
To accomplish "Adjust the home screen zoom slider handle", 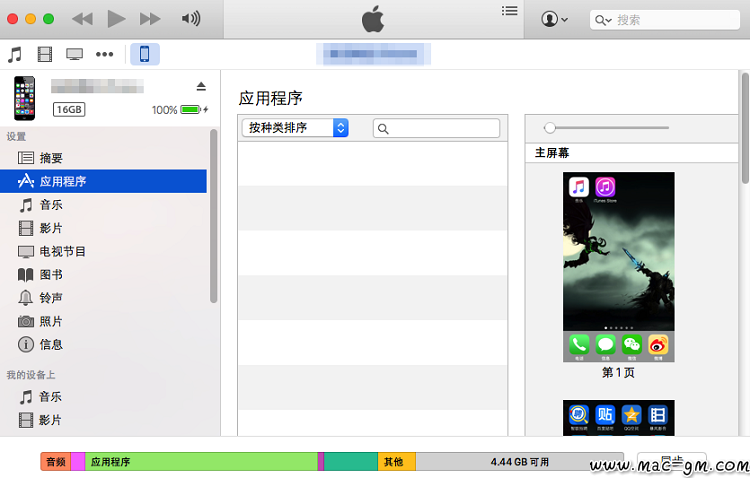I will (x=550, y=128).
